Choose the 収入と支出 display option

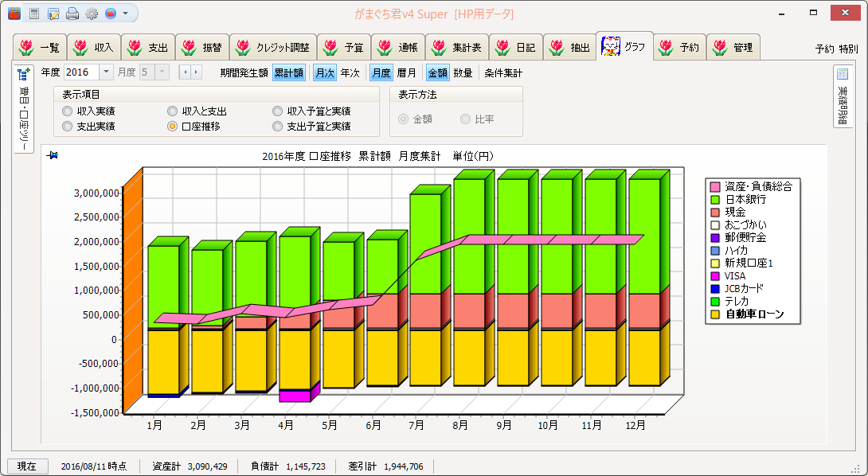(173, 111)
